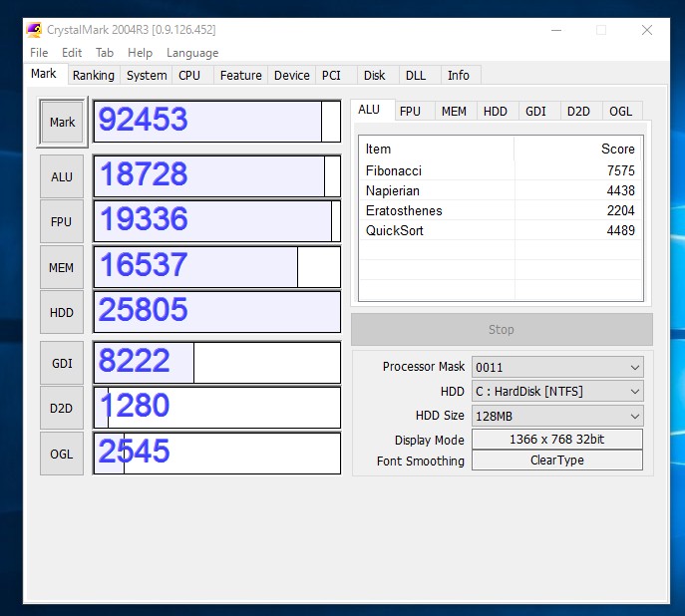685x616 pixels.
Task: Open the HDD Size dropdown
Action: (557, 416)
